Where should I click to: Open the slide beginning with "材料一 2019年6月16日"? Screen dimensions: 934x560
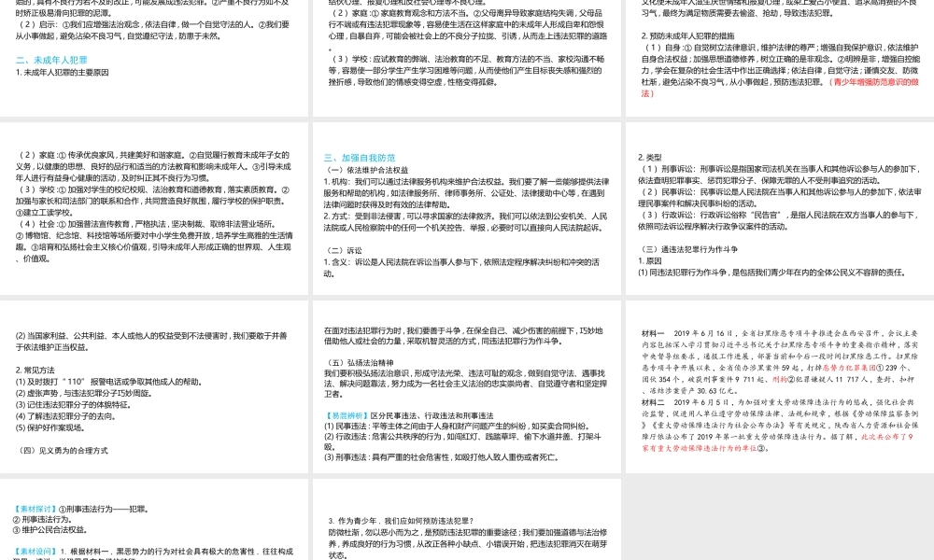780,386
